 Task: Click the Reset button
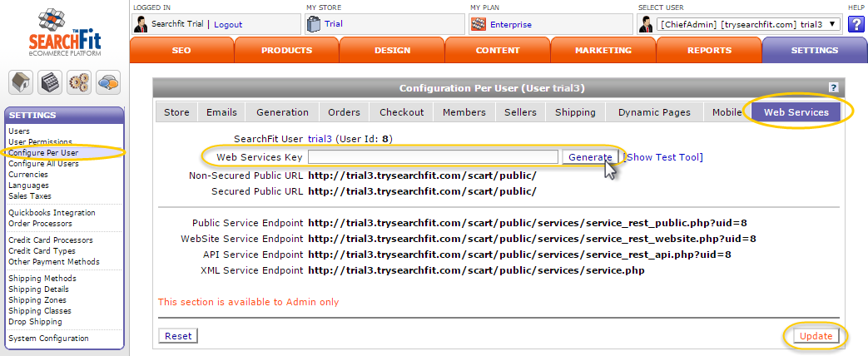[x=178, y=335]
